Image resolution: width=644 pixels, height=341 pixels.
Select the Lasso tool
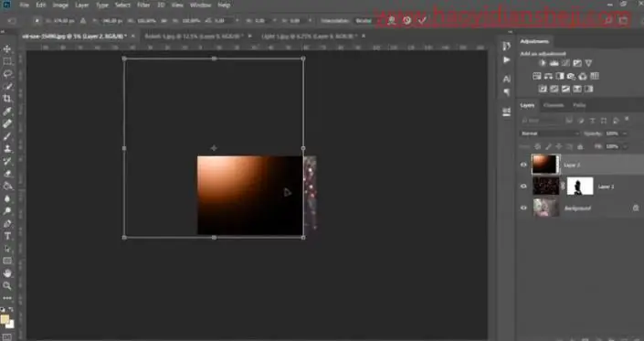(7, 74)
